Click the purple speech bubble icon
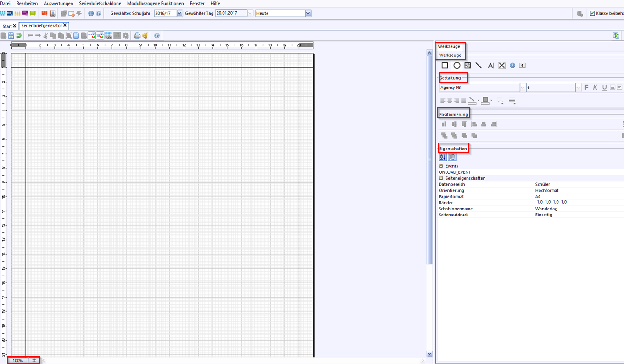 pos(25,13)
